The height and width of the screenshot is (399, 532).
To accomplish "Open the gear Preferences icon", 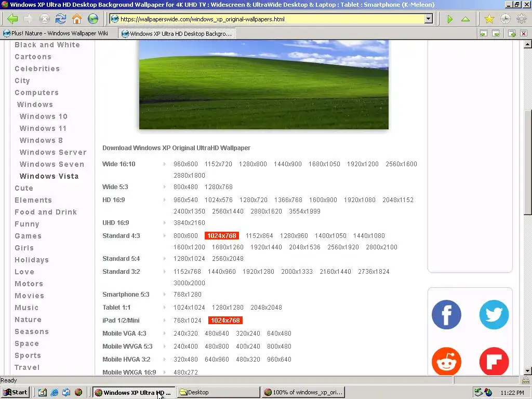I will point(522,19).
